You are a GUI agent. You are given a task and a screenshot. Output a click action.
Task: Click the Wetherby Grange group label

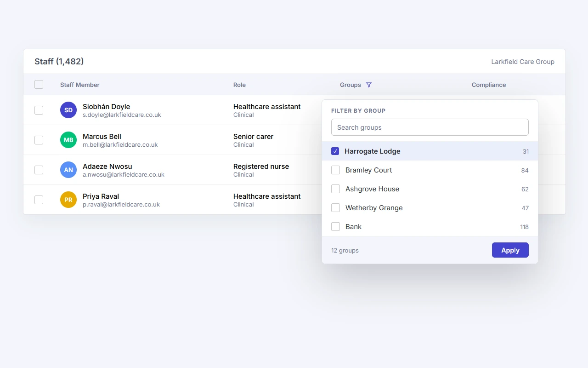point(374,207)
